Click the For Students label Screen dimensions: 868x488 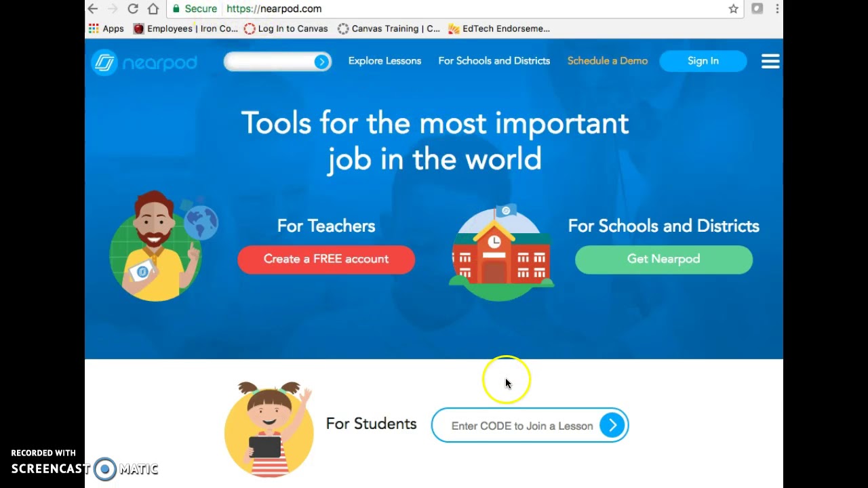[371, 424]
